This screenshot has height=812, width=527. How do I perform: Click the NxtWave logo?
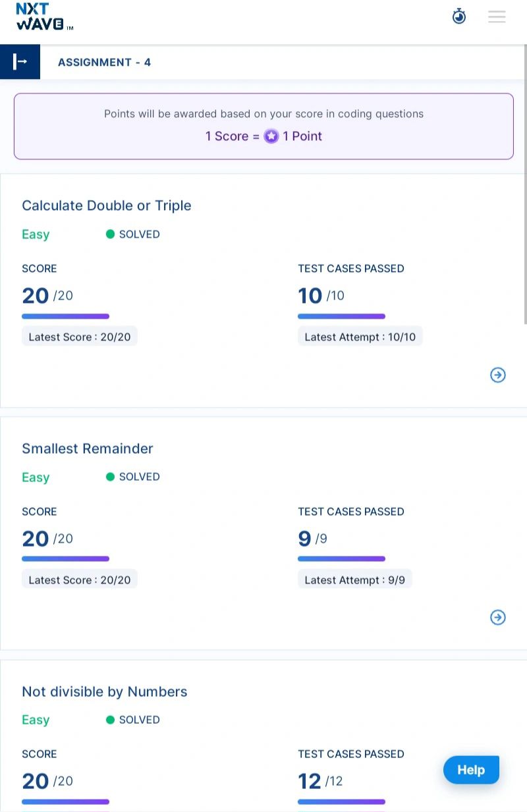[x=43, y=17]
